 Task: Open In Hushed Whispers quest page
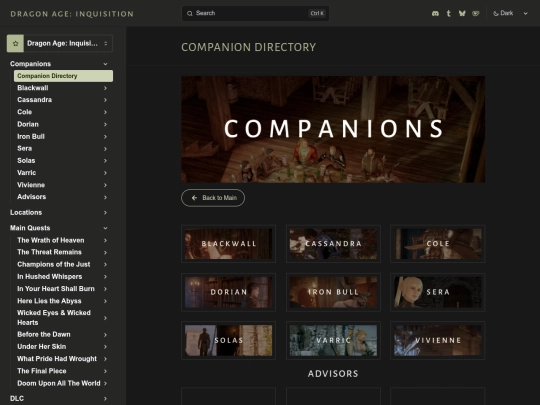pos(63,277)
